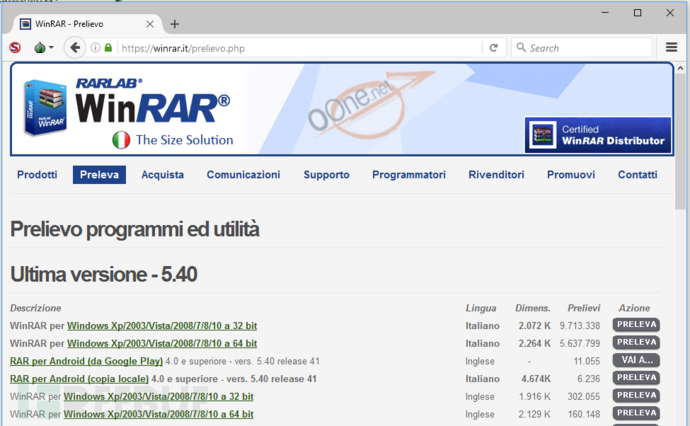Open the Preleva menu item
The width and height of the screenshot is (690, 426).
[x=99, y=175]
